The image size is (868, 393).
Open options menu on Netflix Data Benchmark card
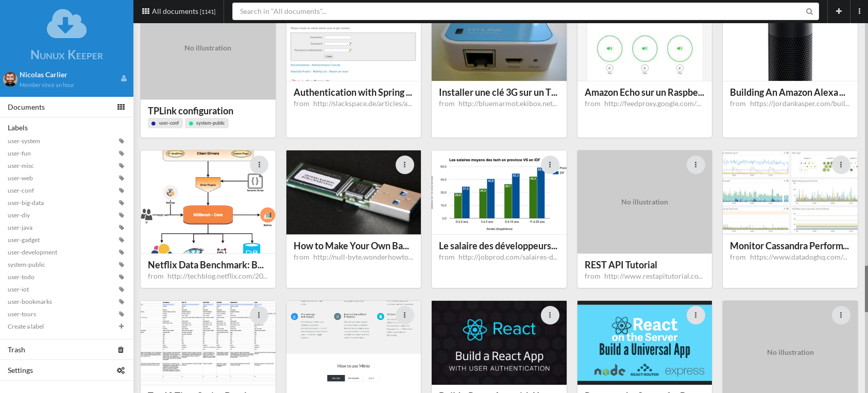tap(259, 165)
